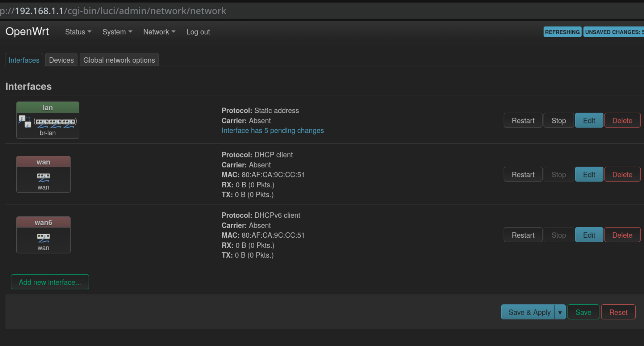Click the wan interface MAC address line
Screen dimensions: 644x346
[263, 175]
